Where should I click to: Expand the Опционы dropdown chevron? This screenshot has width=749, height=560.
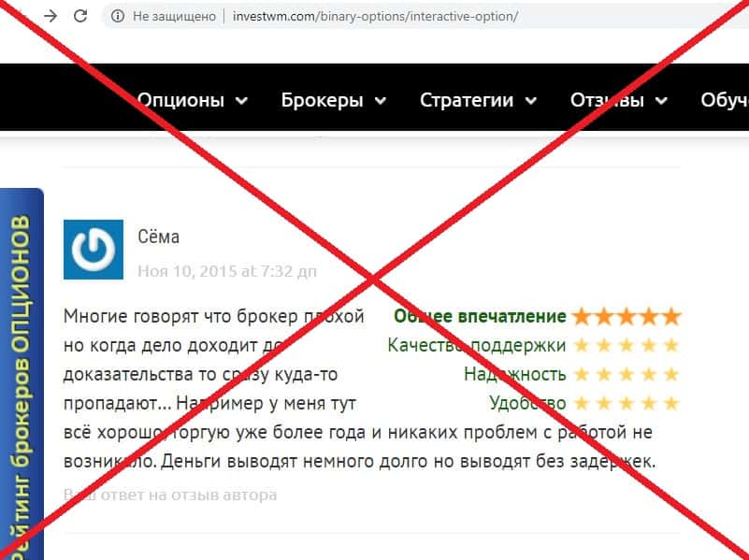coord(241,101)
